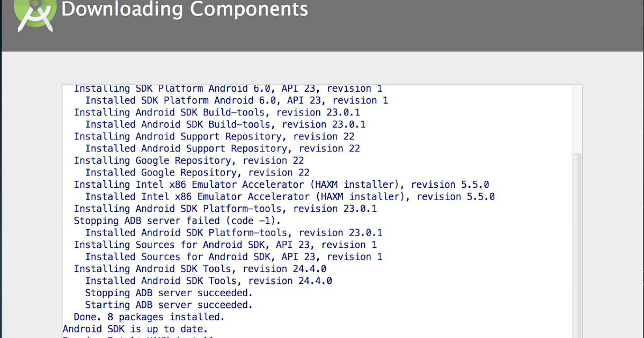Click the 'Installing Sources for Android SDK' entry
Screen dimensions: 644x338
click(x=225, y=245)
